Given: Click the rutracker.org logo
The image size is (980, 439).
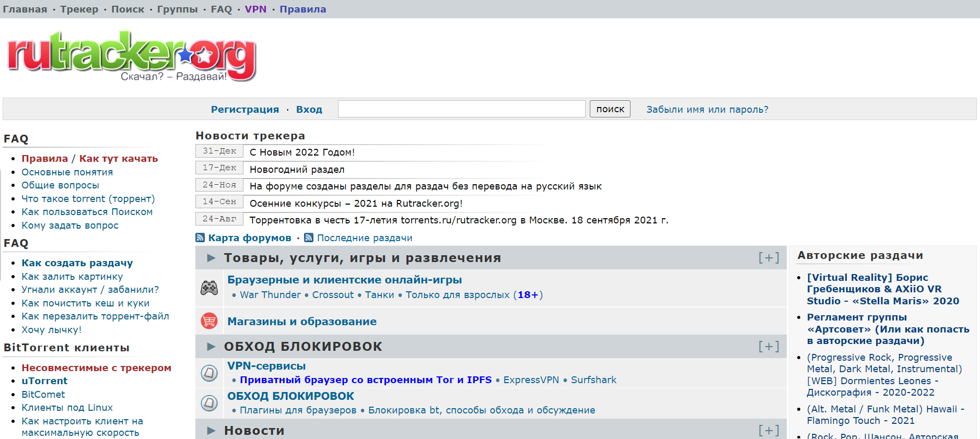Looking at the screenshot, I should (132, 56).
